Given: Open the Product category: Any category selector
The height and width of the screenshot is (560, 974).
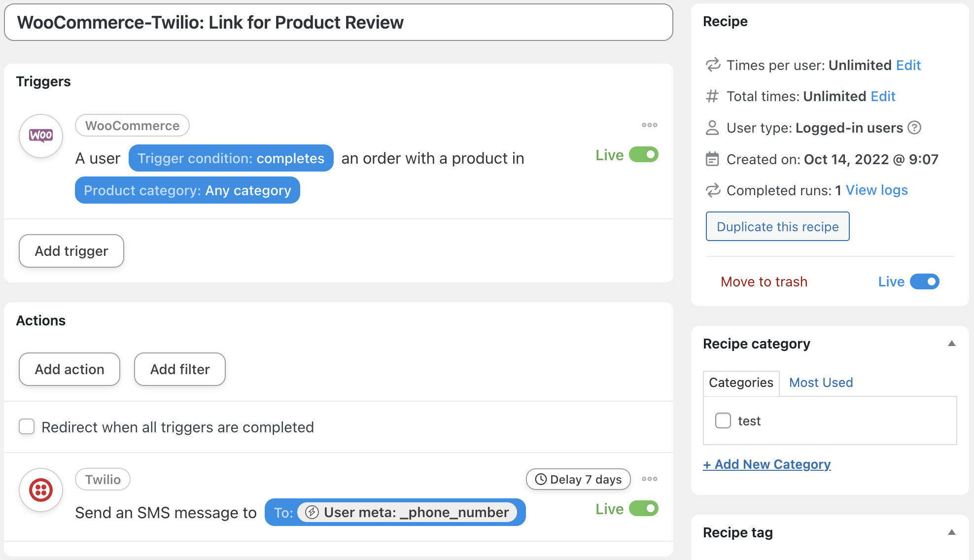Looking at the screenshot, I should click(187, 190).
